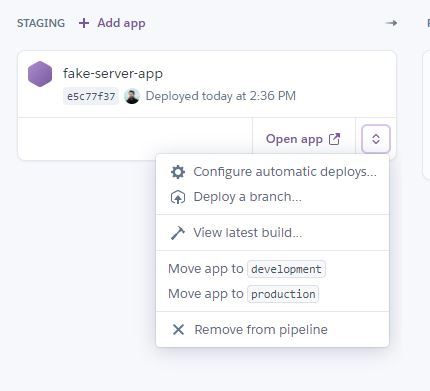Click the purple hexagon app icon

click(x=40, y=74)
